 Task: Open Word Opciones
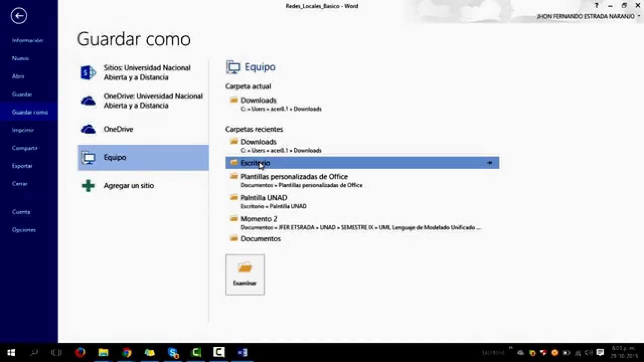coord(24,230)
